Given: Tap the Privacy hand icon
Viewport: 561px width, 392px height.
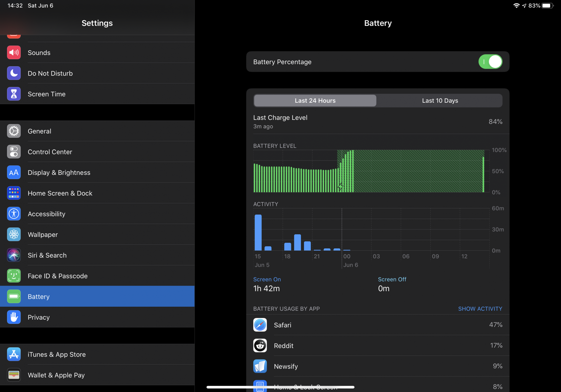Looking at the screenshot, I should 14,317.
